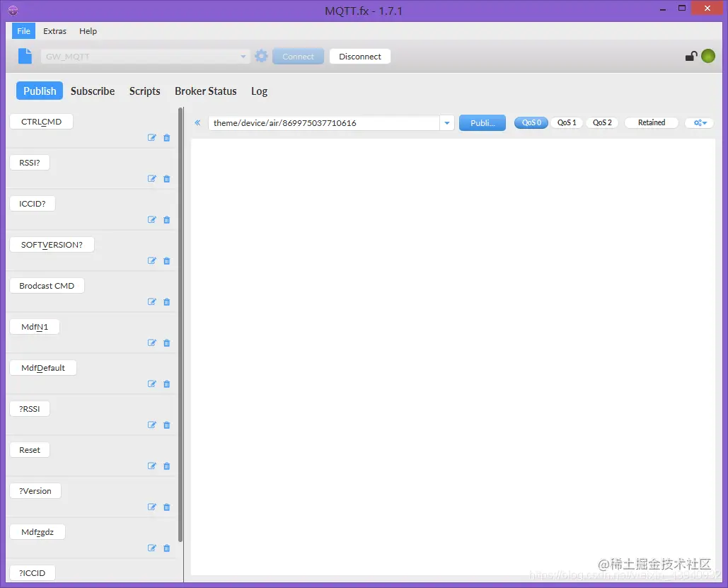The height and width of the screenshot is (588, 728).
Task: Click the Disconnect button
Action: pos(360,56)
